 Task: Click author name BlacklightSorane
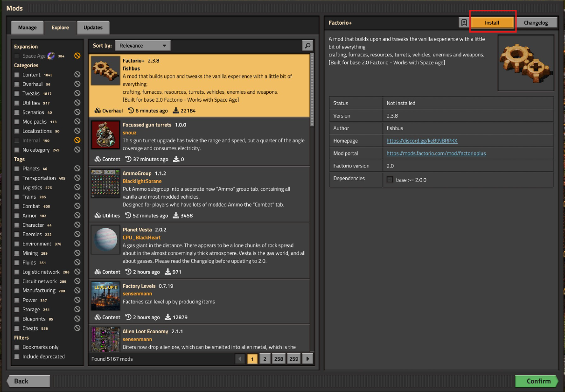(142, 181)
